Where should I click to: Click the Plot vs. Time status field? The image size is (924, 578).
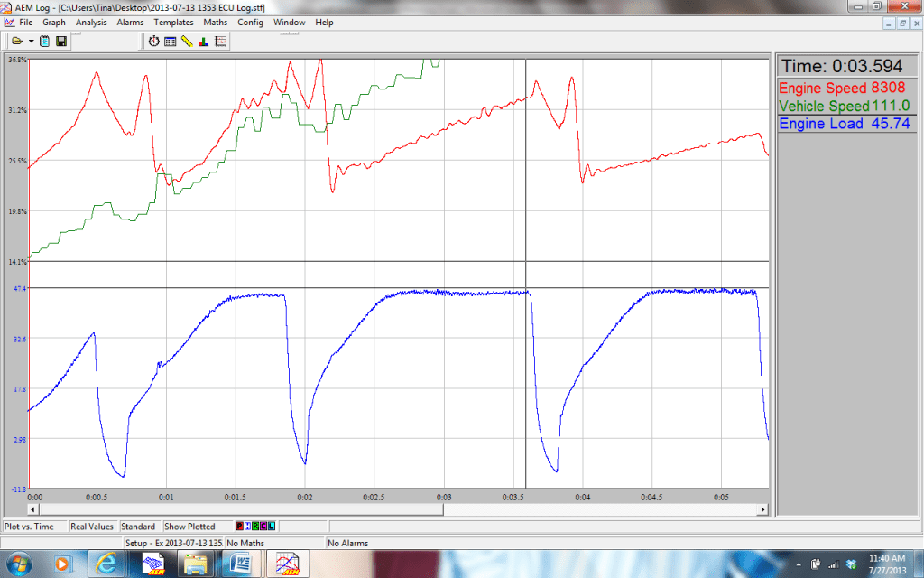tap(34, 527)
